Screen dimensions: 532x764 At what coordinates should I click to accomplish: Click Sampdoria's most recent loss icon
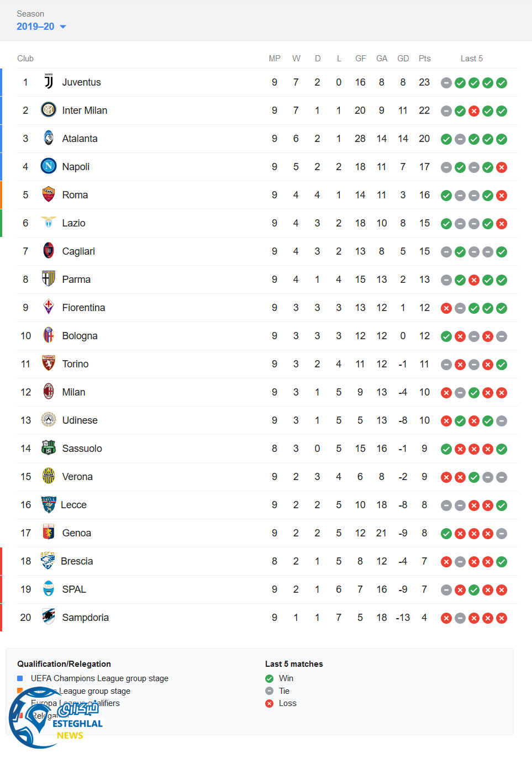click(502, 618)
